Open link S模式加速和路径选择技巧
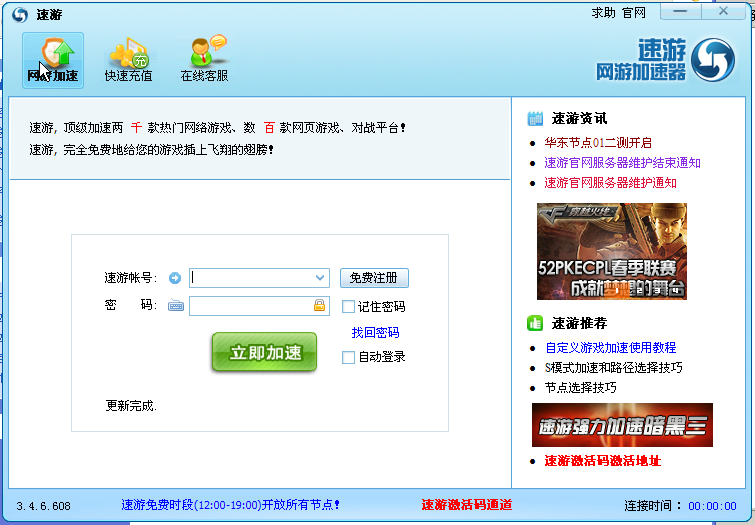The height and width of the screenshot is (525, 755). point(613,368)
